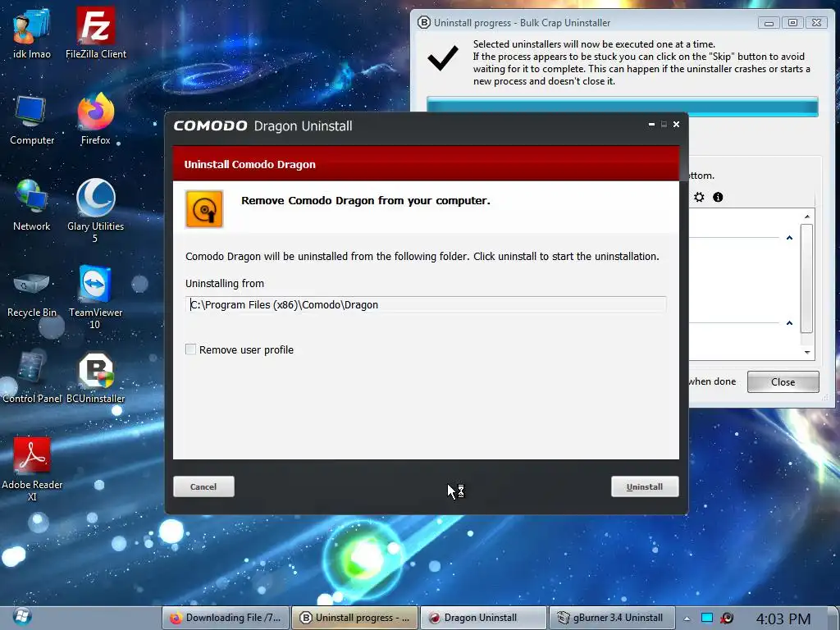840x630 pixels.
Task: Click the Bulk Crap Uninstaller title icon
Action: pos(424,22)
